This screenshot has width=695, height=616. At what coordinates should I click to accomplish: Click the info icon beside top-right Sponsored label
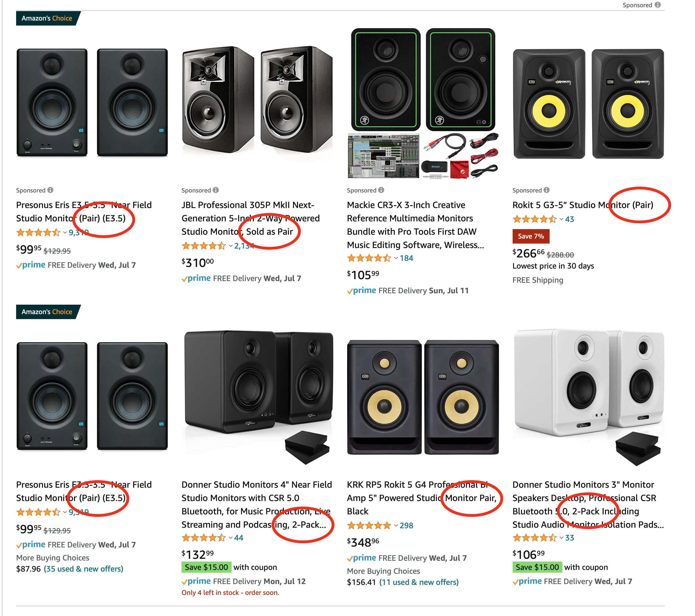tap(657, 5)
